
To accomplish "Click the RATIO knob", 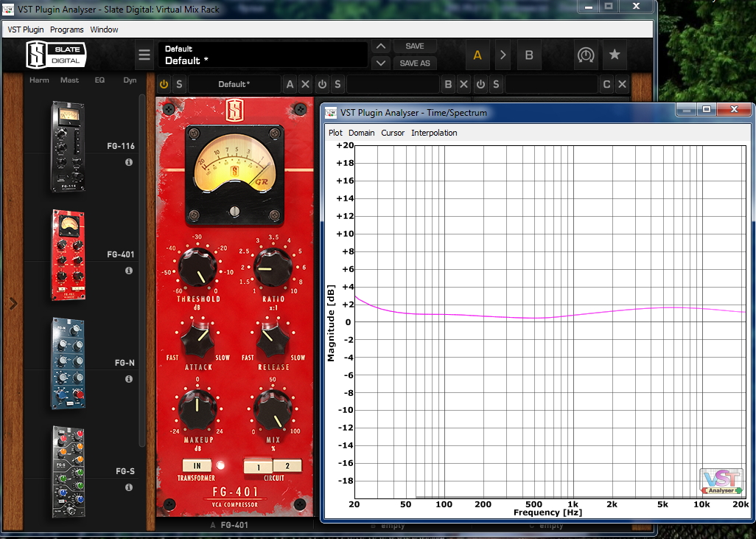I will pos(273,268).
